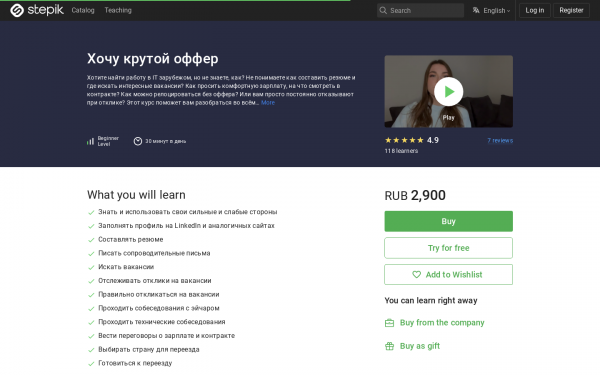The width and height of the screenshot is (600, 375).
Task: Click the checkmark next to Готовиться к переезду
Action: pos(91,364)
